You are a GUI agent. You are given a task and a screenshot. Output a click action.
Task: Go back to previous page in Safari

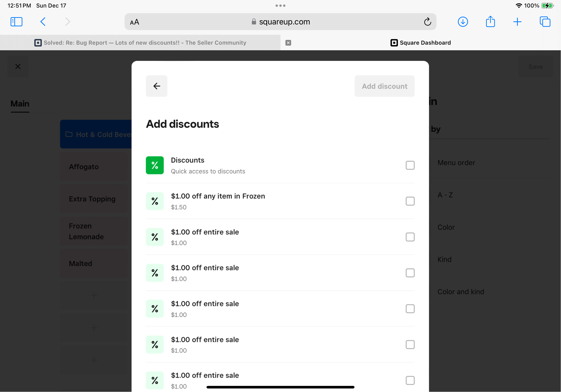(43, 22)
